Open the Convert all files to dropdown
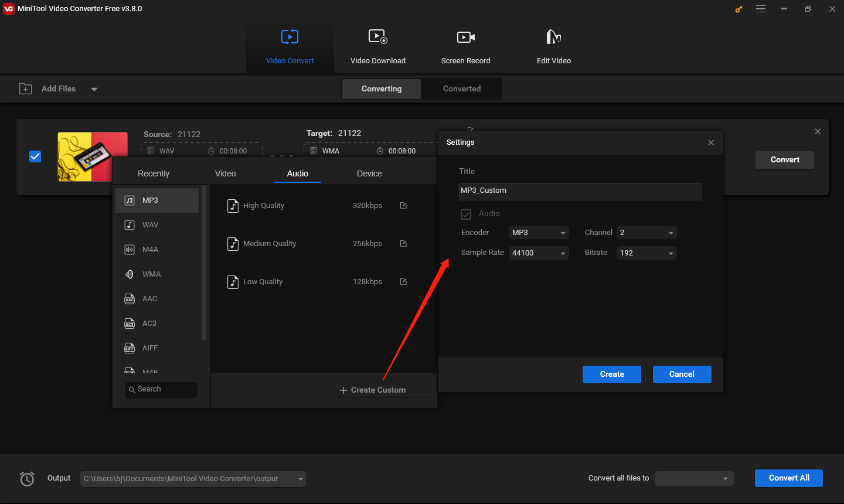 click(x=695, y=478)
